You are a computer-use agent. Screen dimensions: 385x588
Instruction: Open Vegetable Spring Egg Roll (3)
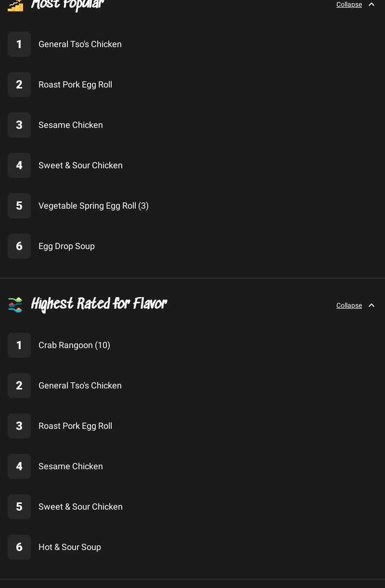(93, 206)
